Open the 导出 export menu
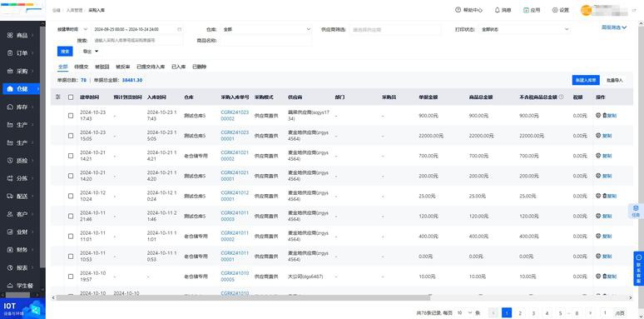Image resolution: width=644 pixels, height=319 pixels. (91, 52)
